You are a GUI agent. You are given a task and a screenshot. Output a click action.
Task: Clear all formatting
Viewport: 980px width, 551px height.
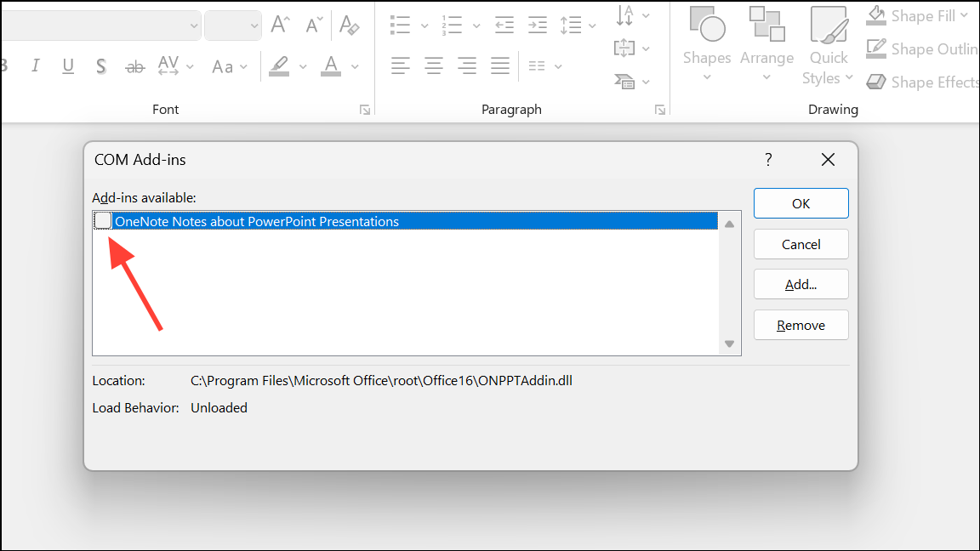click(349, 24)
